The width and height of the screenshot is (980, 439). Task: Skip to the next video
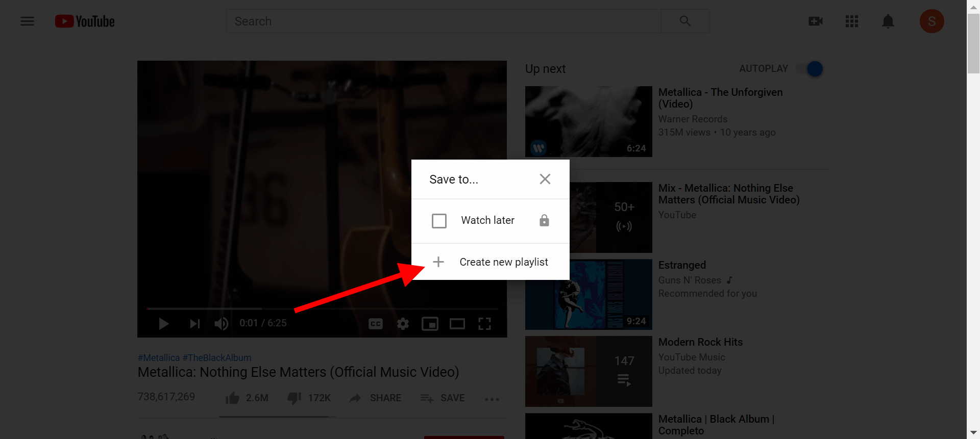[194, 324]
